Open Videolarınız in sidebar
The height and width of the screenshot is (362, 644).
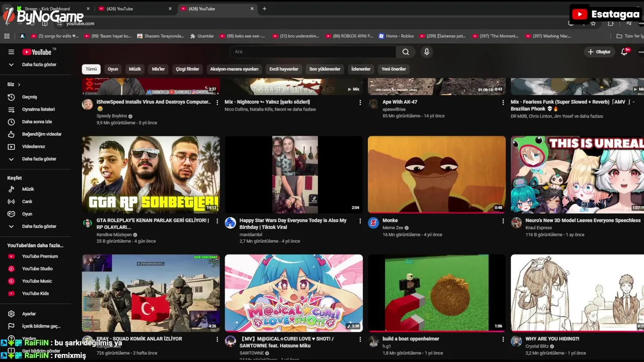(33, 147)
